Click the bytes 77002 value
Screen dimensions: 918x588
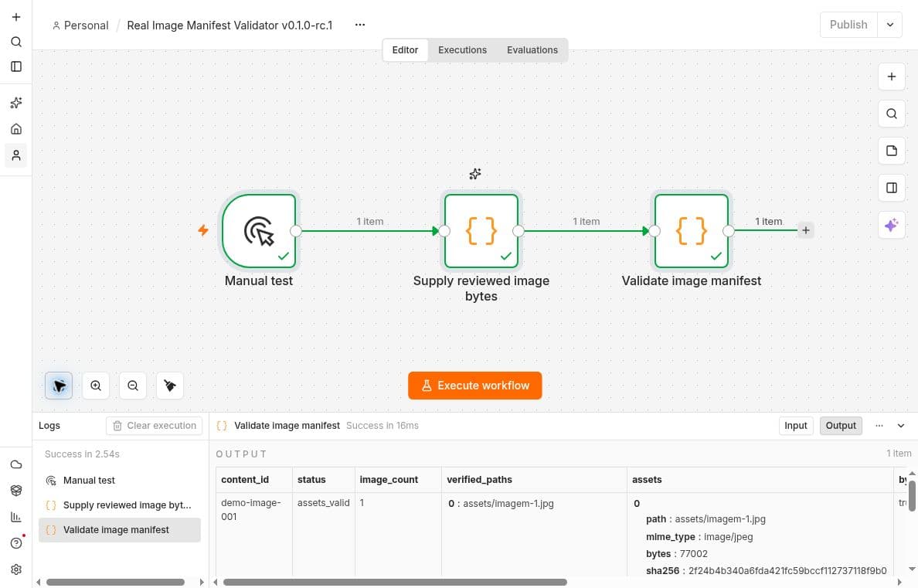694,553
